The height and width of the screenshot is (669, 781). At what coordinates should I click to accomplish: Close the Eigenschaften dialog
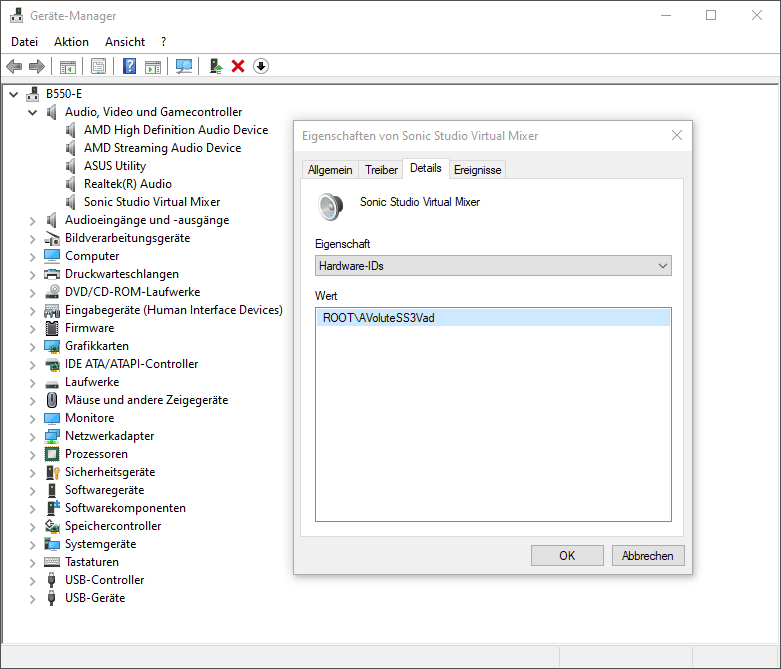[x=676, y=135]
